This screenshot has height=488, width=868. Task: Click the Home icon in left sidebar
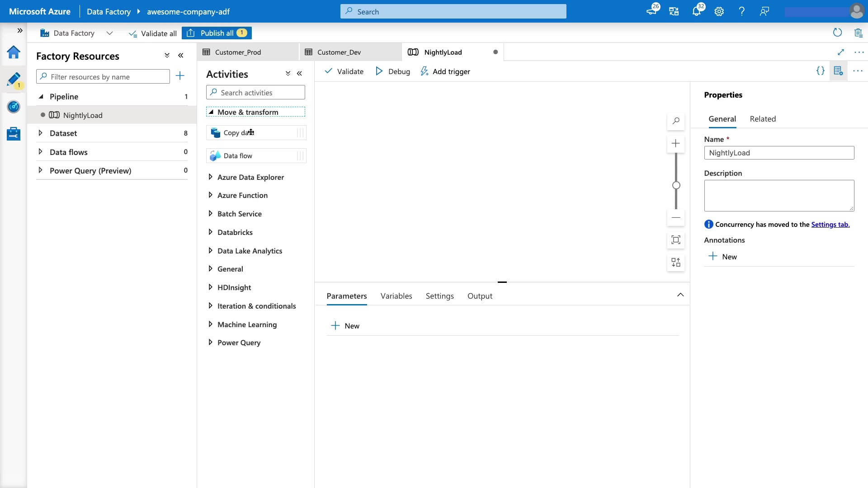[14, 52]
